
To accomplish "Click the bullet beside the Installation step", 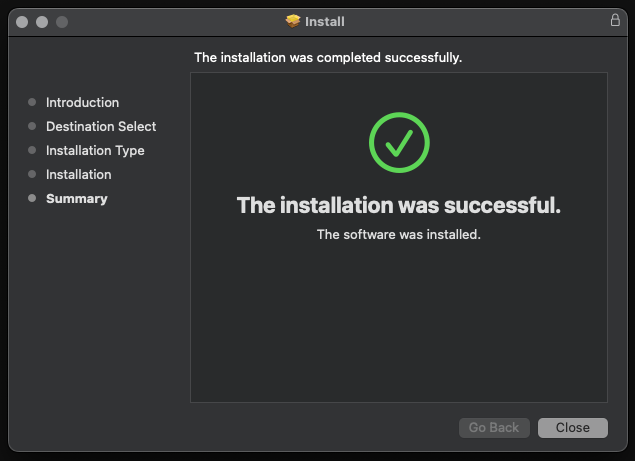I will coord(32,174).
